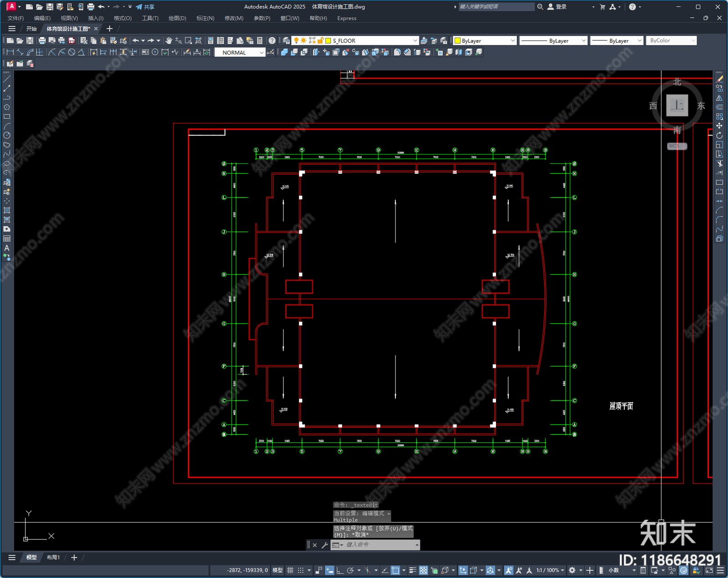The image size is (728, 578).
Task: Toggle lineweight display in status bar
Action: tap(413, 570)
